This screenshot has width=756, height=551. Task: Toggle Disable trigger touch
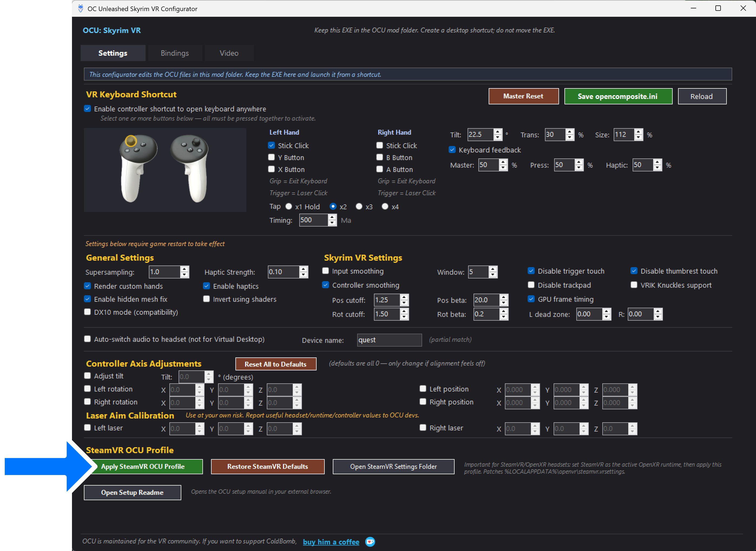[531, 271]
